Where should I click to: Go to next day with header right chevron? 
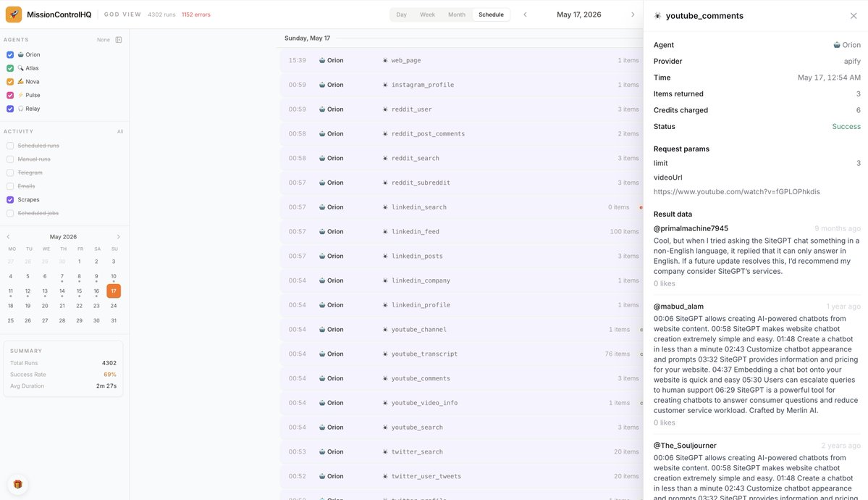[633, 15]
